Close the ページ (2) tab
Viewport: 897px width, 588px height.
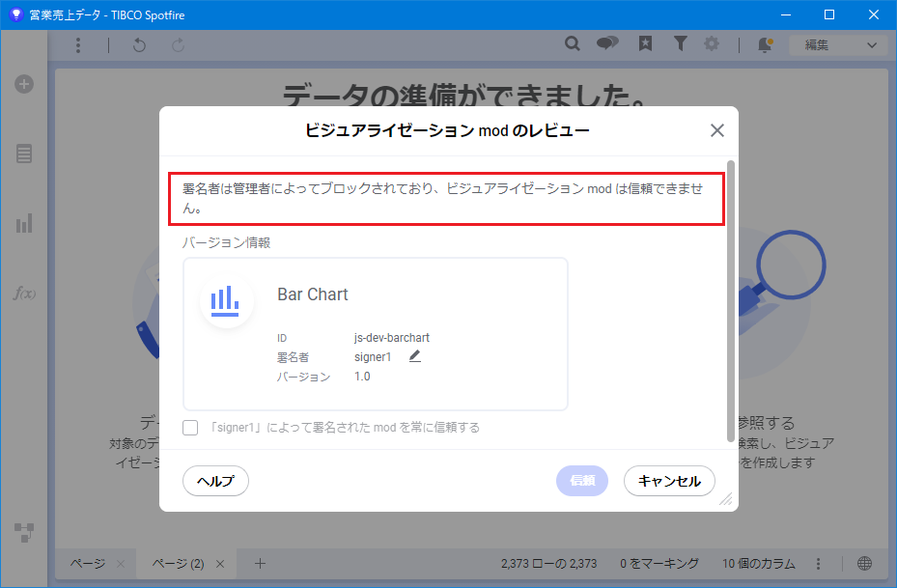point(220,564)
